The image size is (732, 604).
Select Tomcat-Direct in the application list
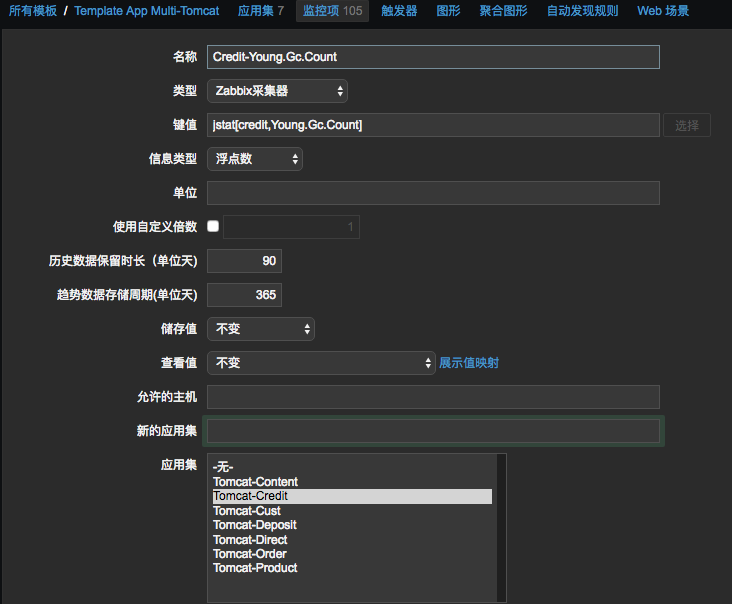(352, 540)
